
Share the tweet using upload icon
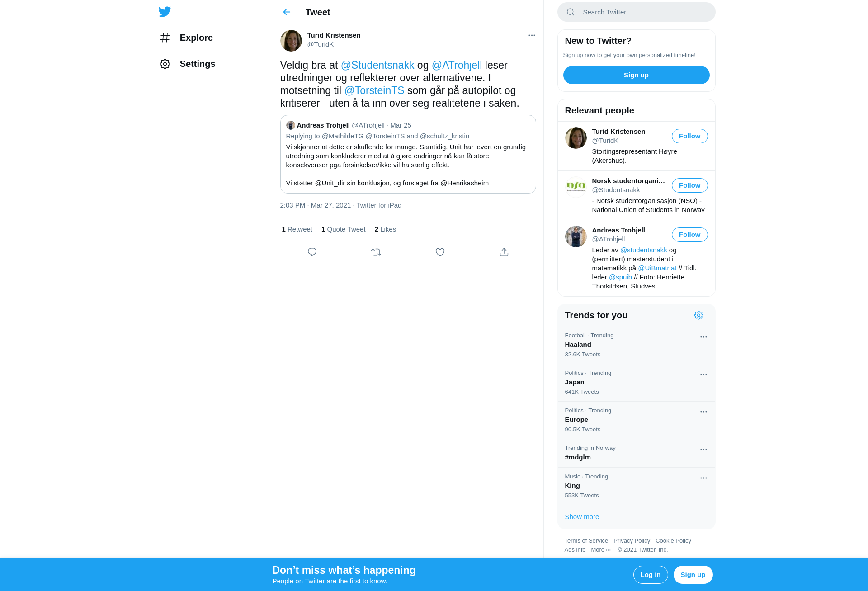(x=504, y=252)
